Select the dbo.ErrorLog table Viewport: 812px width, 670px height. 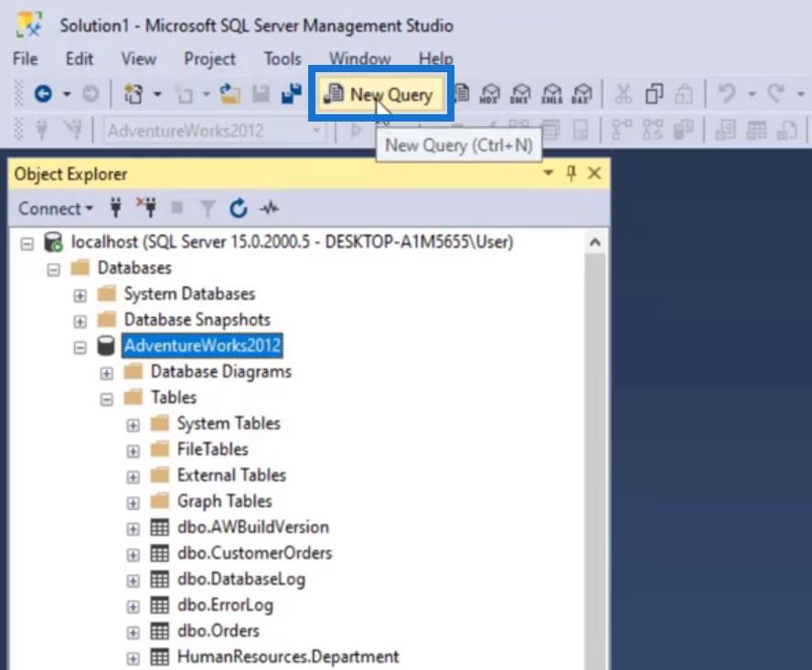[x=225, y=605]
